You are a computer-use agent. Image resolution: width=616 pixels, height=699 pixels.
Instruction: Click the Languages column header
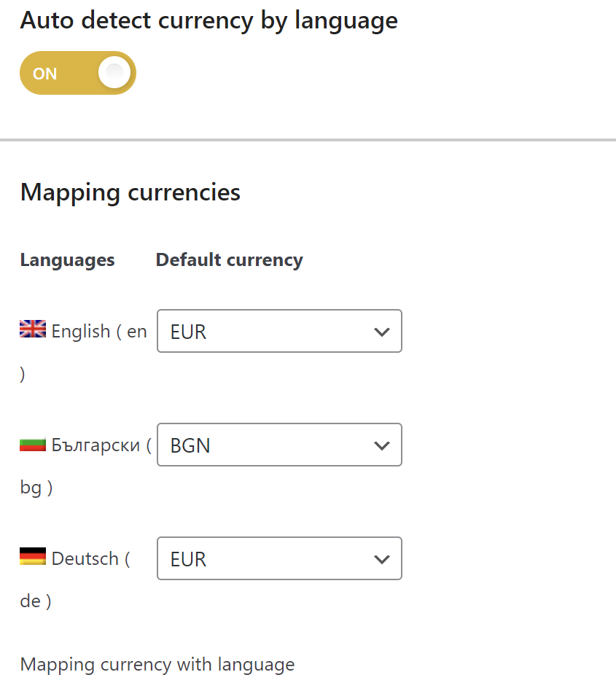(67, 260)
